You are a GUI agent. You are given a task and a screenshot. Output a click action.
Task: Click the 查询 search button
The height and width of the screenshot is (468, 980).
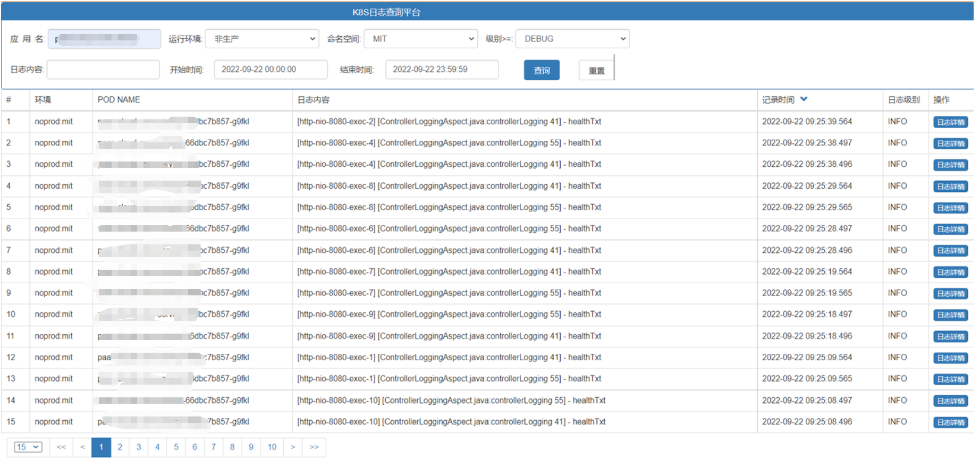click(542, 70)
